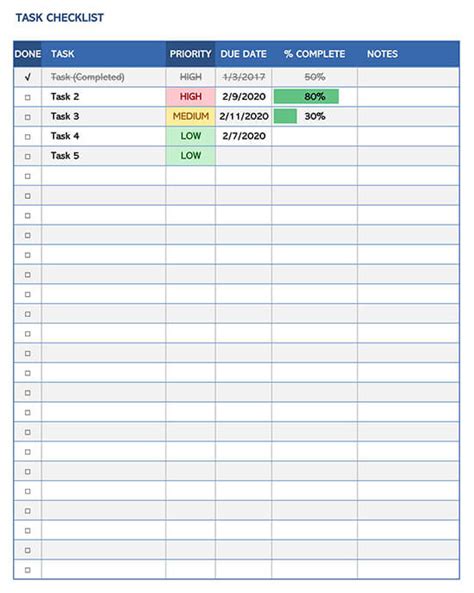Select the 80% progress bar for Task 2
The image size is (474, 593).
306,97
